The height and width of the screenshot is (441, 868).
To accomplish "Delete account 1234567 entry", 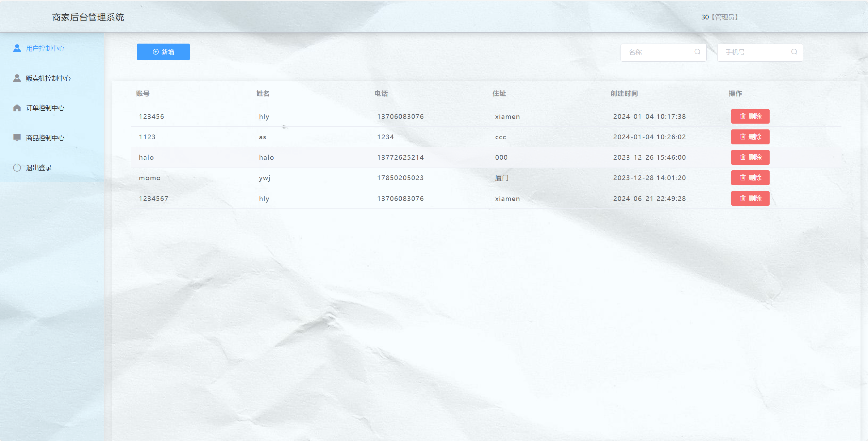I will [x=750, y=199].
